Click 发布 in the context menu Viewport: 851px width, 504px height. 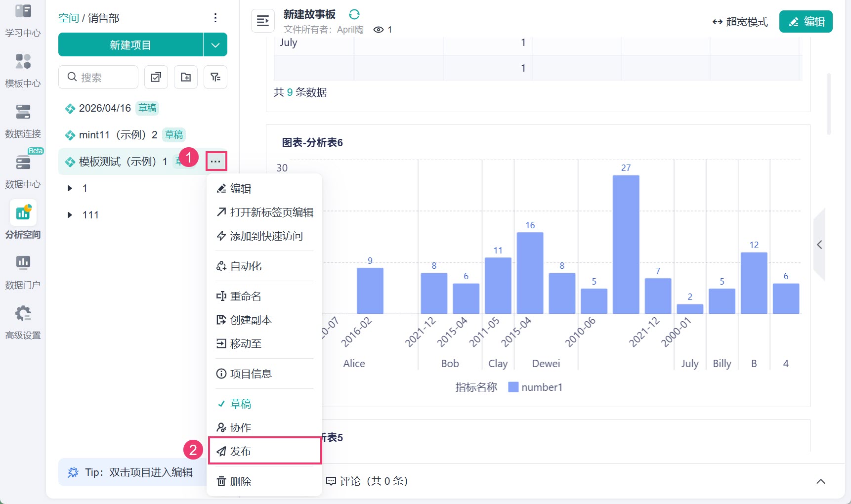265,451
